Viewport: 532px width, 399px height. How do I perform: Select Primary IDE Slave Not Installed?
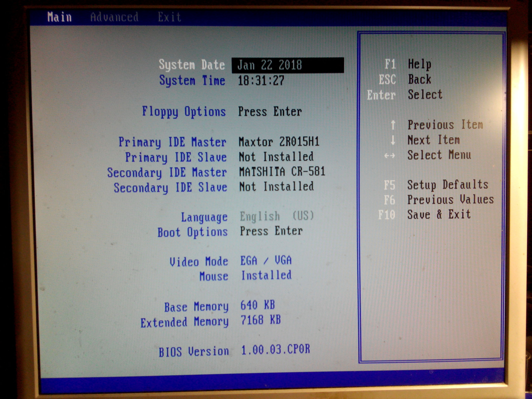276,157
